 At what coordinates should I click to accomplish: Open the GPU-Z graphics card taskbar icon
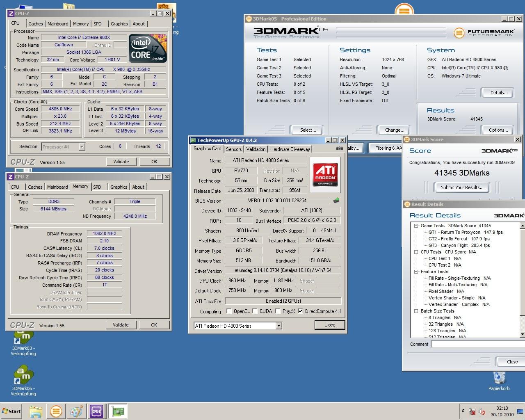118,411
